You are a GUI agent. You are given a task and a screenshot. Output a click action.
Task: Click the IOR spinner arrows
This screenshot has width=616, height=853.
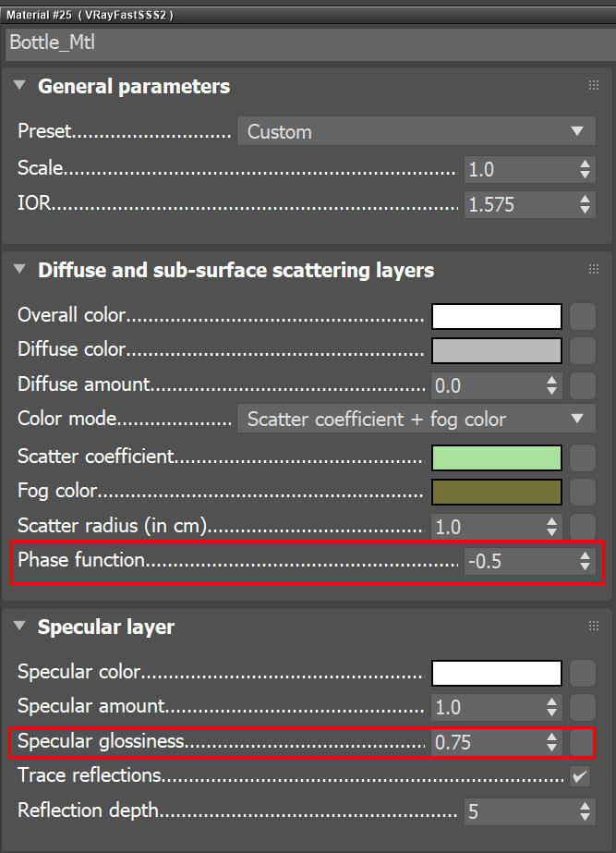point(585,204)
